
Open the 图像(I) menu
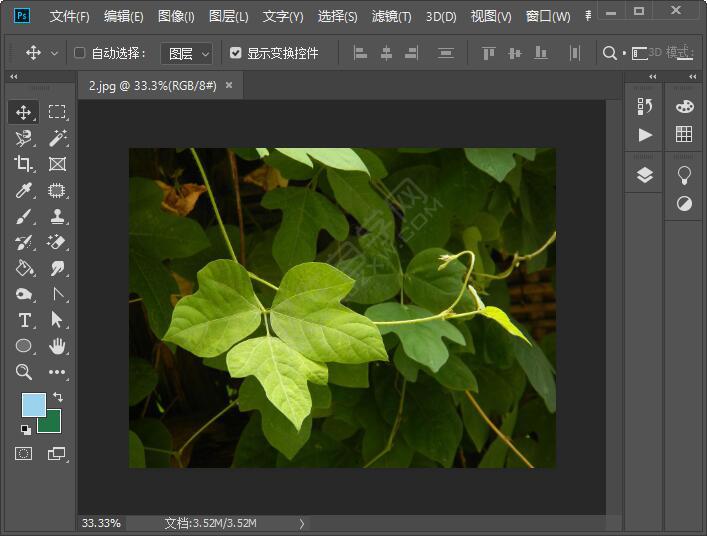click(176, 17)
